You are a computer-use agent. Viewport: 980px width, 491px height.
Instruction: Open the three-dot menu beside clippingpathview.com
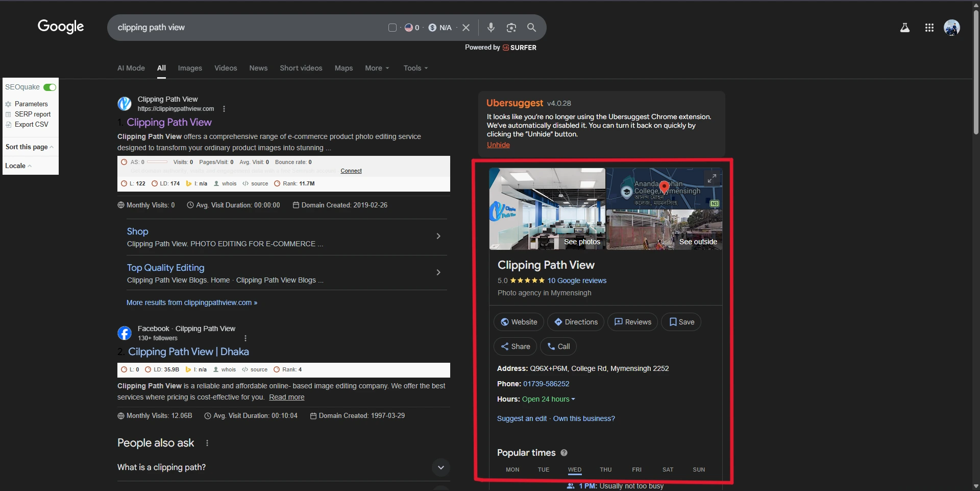coord(224,109)
